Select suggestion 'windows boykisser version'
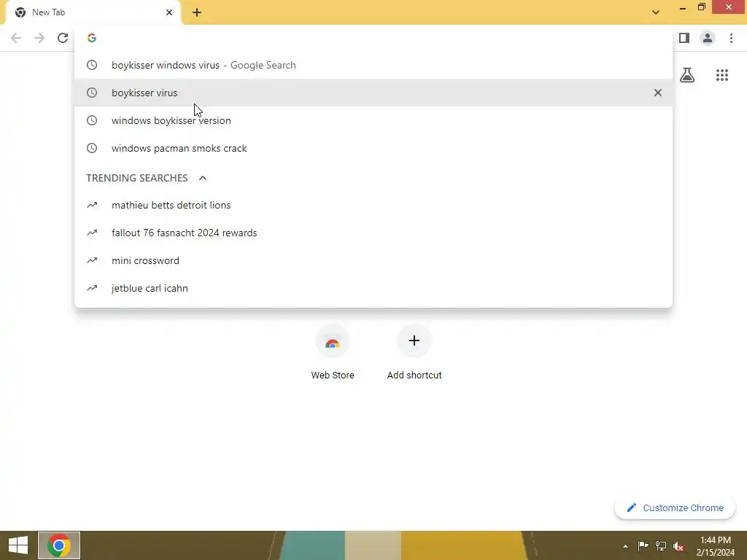The height and width of the screenshot is (560, 747). click(x=373, y=120)
